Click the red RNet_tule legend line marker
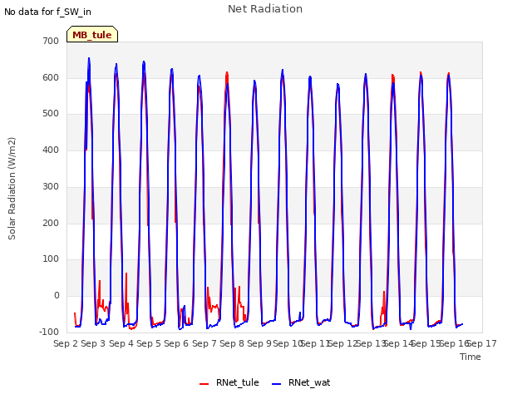Screen dimensions: 532x399 tap(204, 384)
